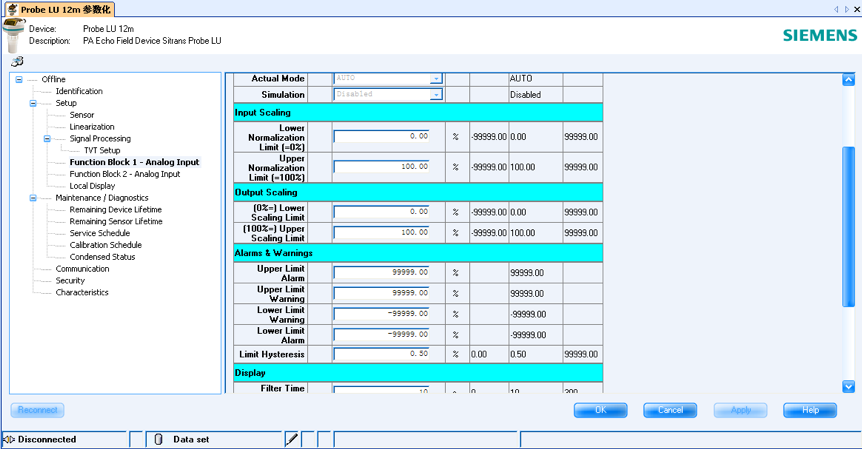Click the Cancel button

coord(670,410)
